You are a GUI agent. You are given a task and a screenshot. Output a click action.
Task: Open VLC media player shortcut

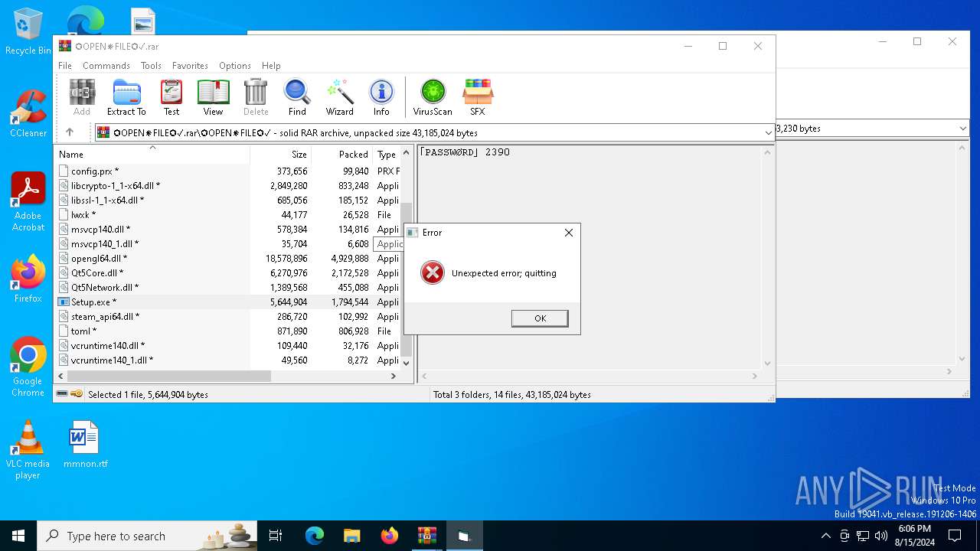click(x=28, y=450)
